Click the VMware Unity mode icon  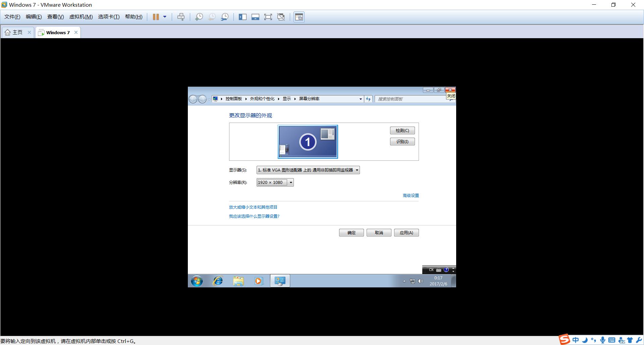[x=281, y=17]
